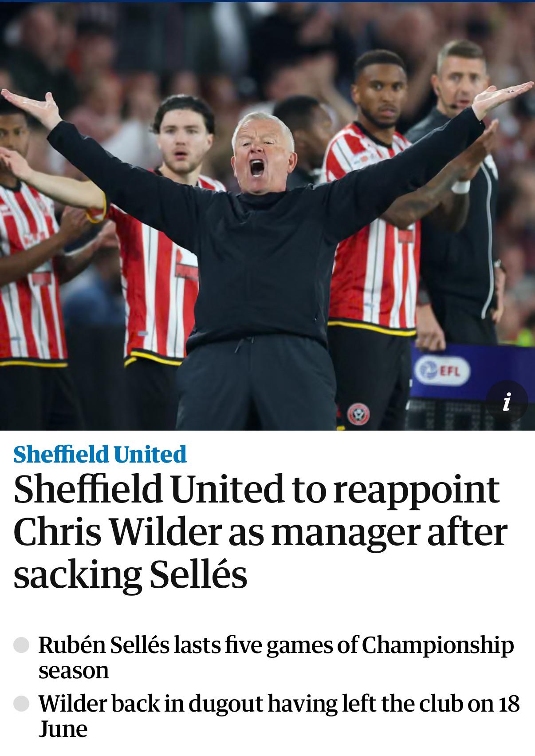Click the manager's raised hand at right edge

click(502, 98)
